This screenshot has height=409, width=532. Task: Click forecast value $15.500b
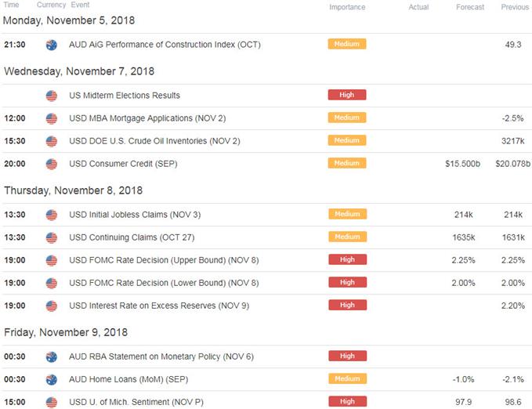(463, 164)
